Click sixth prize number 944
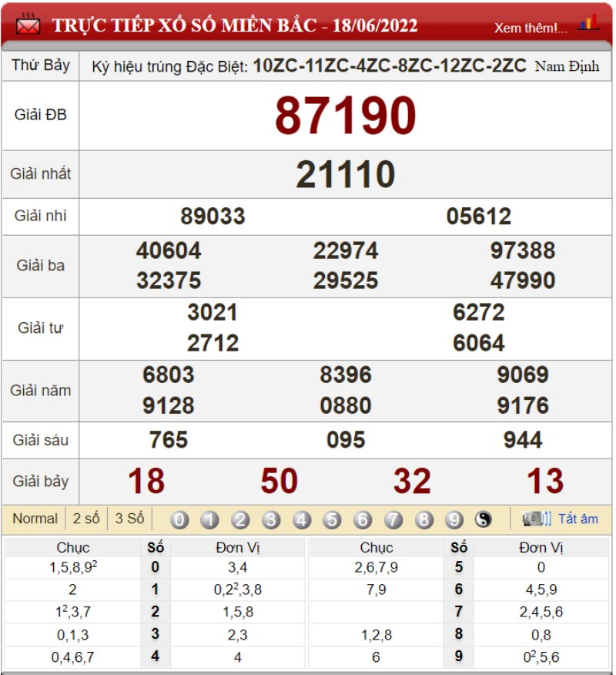Screen dimensions: 616x675 coord(523,440)
